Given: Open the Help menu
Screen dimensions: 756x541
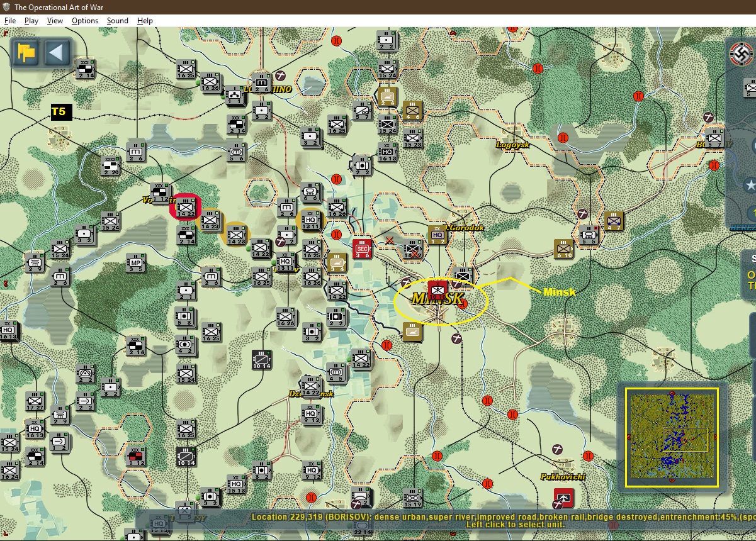Looking at the screenshot, I should tap(145, 21).
